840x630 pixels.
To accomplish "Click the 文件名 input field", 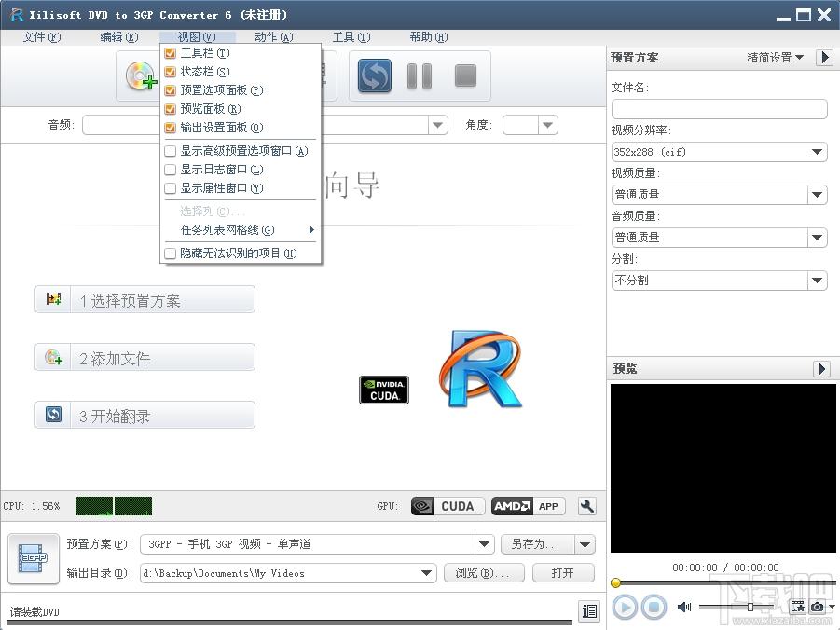I will coord(719,109).
